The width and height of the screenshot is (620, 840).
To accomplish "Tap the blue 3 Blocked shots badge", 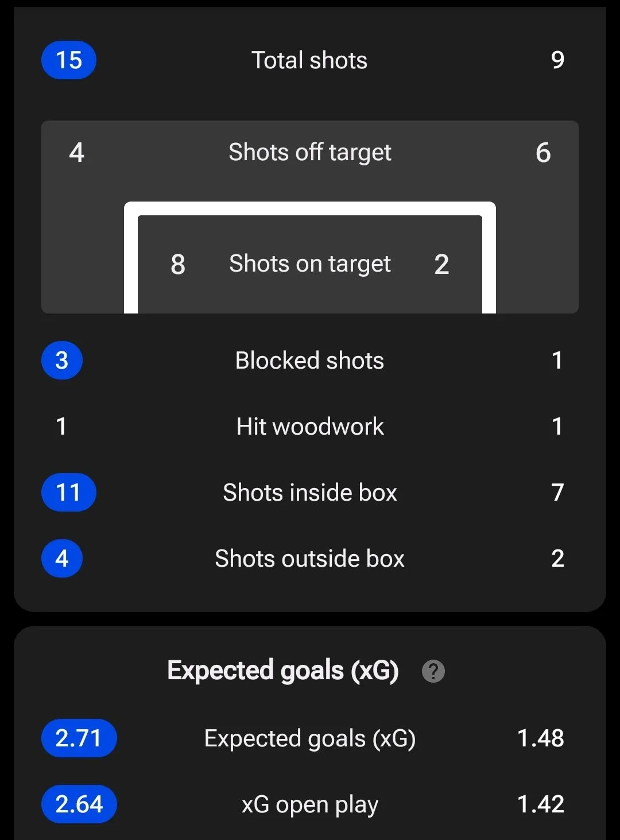I will point(62,361).
